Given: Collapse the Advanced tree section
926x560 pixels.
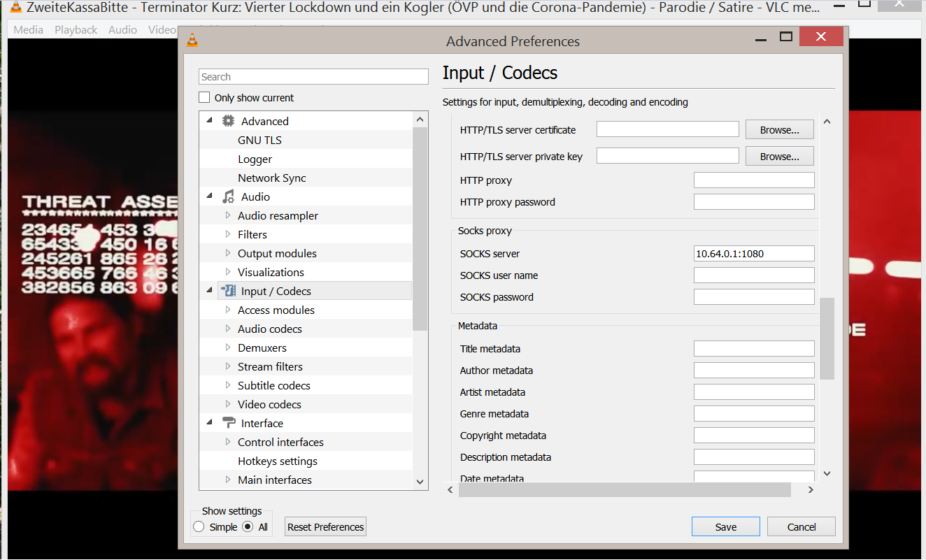Looking at the screenshot, I should point(209,121).
